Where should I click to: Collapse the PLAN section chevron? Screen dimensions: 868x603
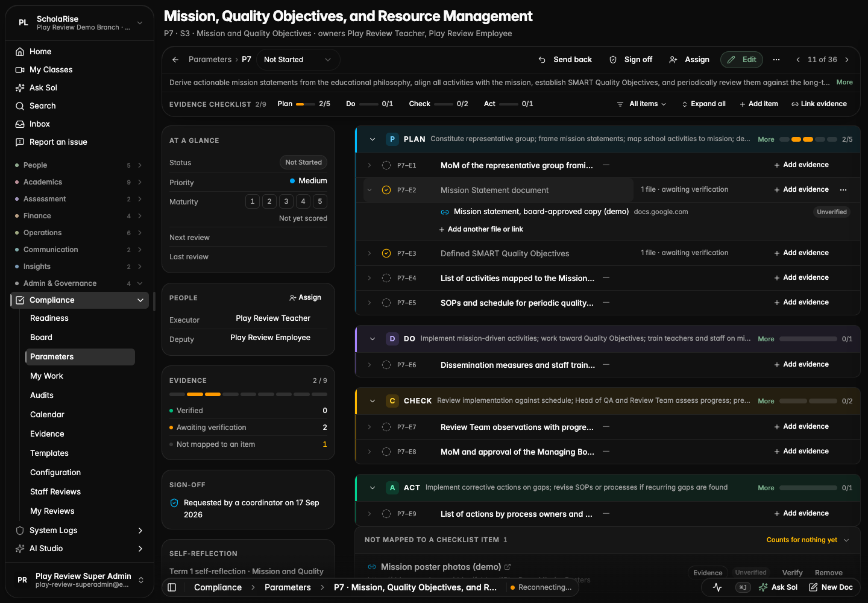click(373, 139)
